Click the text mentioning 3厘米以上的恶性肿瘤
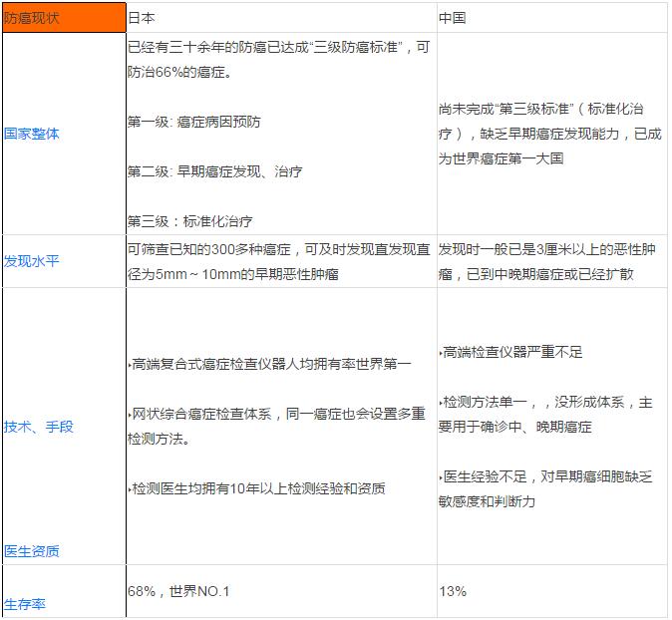The width and height of the screenshot is (672, 620). point(546,262)
